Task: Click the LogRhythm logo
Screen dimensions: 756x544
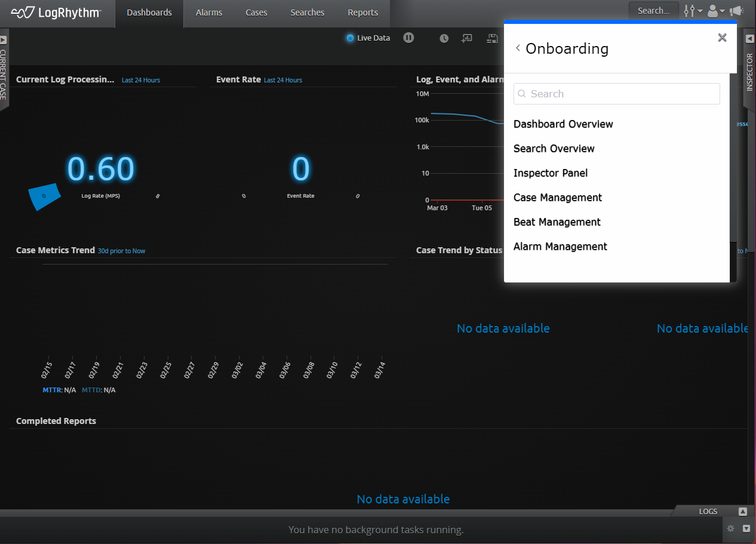Action: pyautogui.click(x=57, y=13)
